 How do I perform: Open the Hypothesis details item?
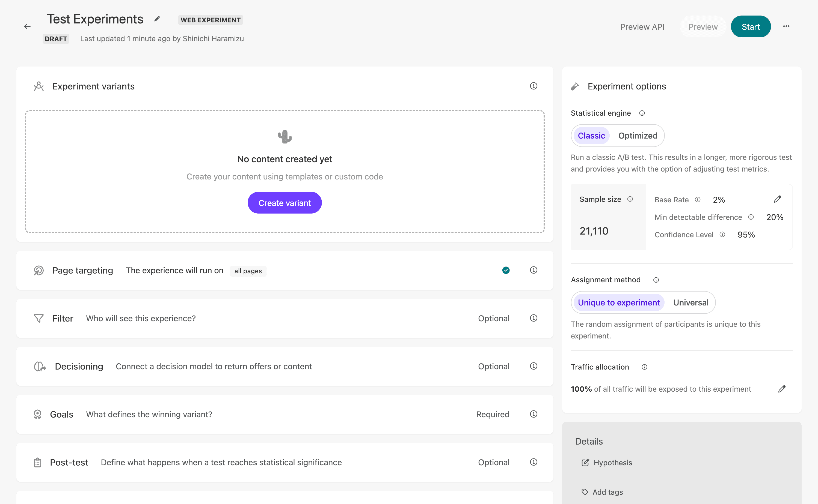coord(612,463)
